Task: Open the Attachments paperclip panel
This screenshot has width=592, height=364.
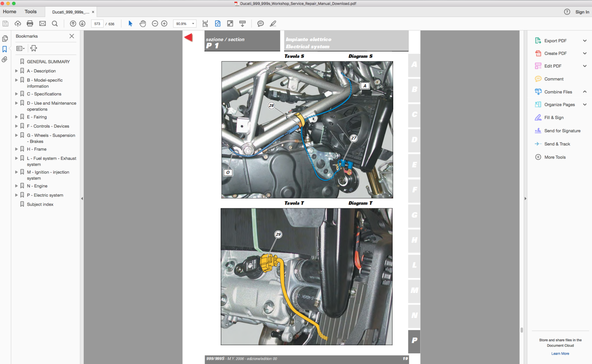Action: point(5,60)
